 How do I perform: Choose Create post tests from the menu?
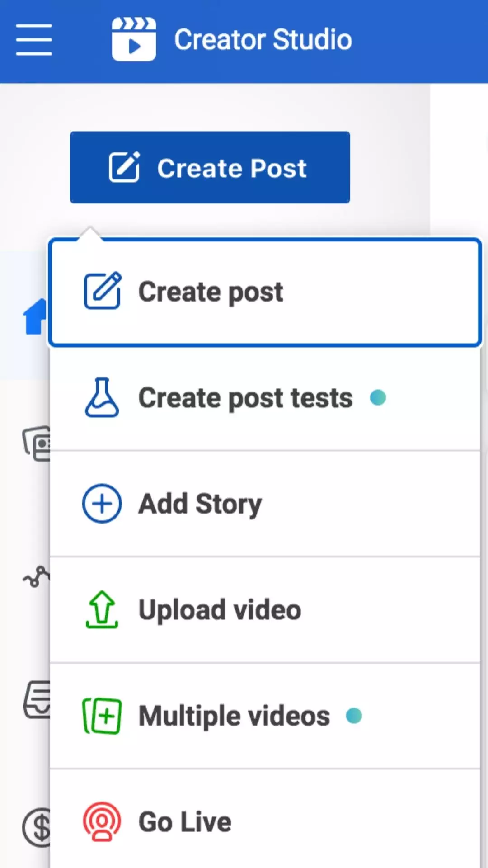(265, 398)
